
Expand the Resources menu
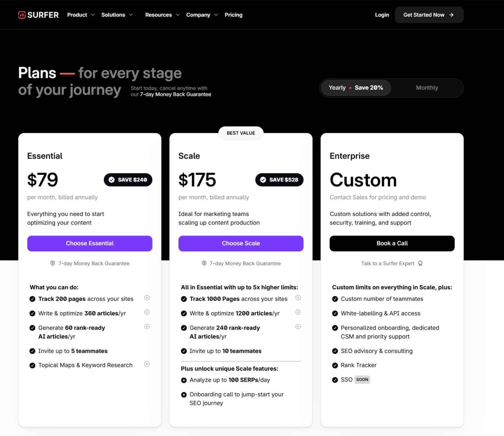[x=162, y=15]
